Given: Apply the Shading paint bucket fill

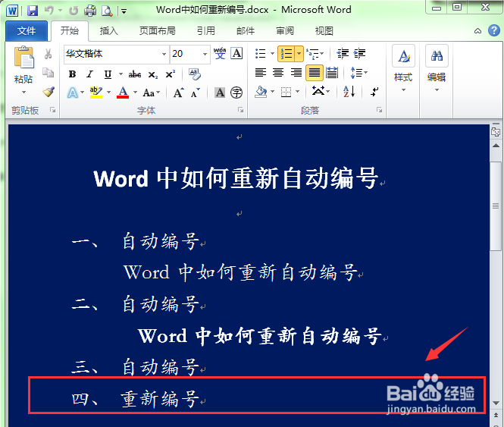Looking at the screenshot, I should [261, 92].
